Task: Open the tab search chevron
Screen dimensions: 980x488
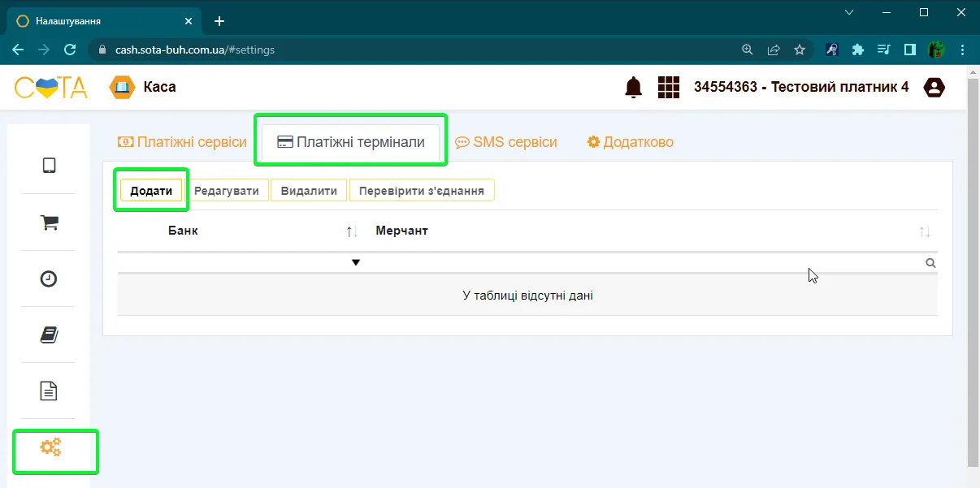Action: point(849,12)
